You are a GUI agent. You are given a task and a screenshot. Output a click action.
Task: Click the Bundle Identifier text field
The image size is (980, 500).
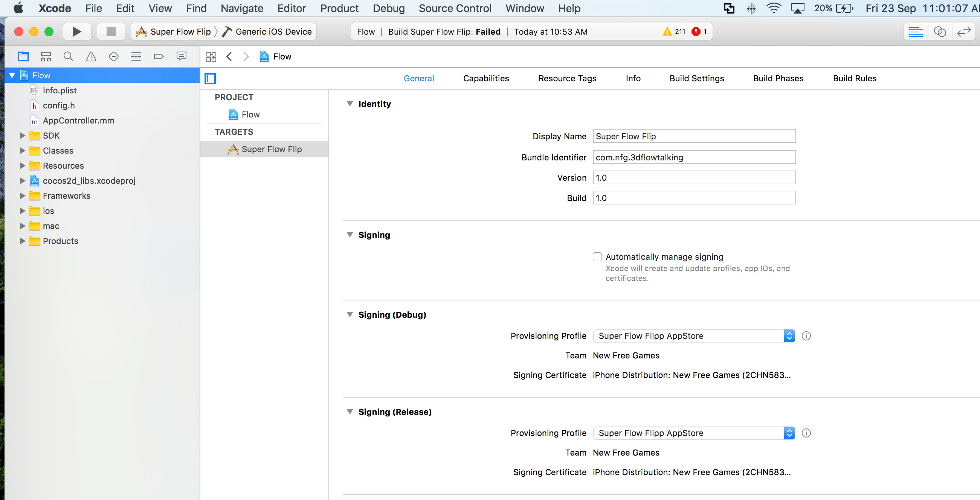pos(693,157)
